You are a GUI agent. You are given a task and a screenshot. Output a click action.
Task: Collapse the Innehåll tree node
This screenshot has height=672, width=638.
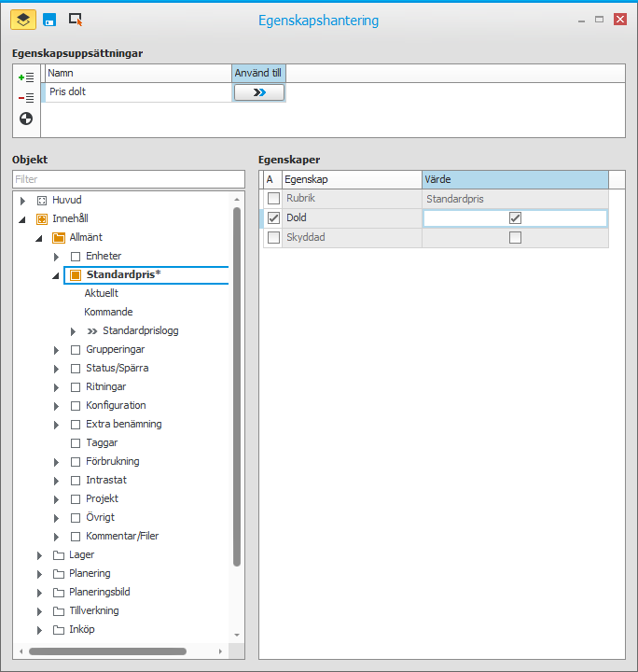pyautogui.click(x=22, y=219)
